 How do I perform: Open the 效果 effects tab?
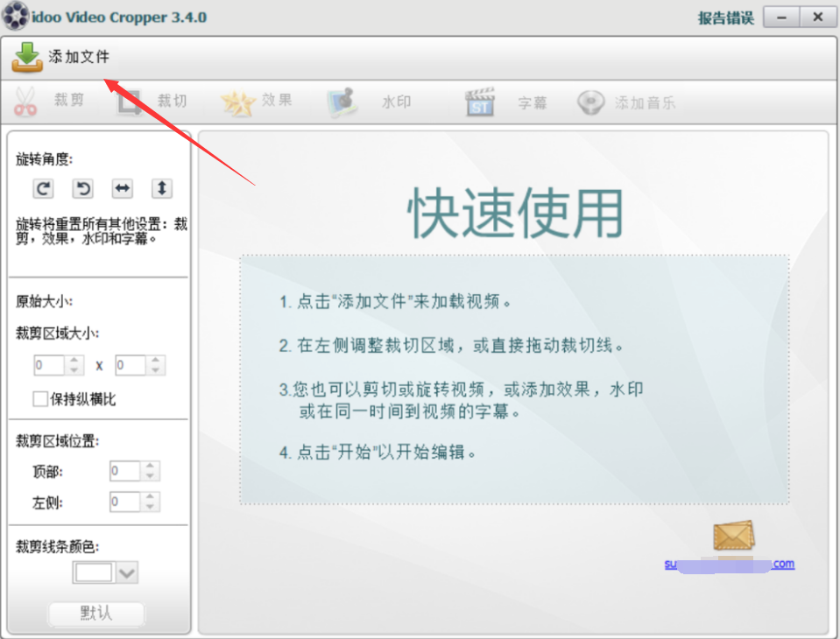pyautogui.click(x=277, y=100)
